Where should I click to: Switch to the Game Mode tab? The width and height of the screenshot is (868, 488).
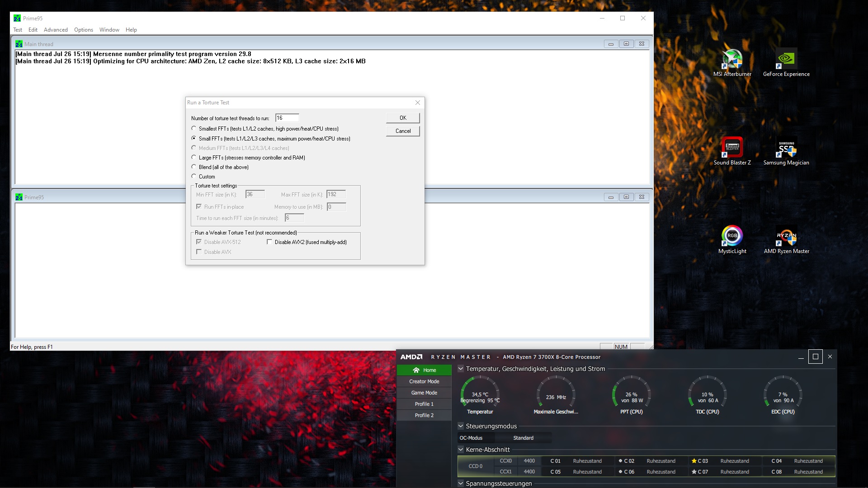point(424,393)
